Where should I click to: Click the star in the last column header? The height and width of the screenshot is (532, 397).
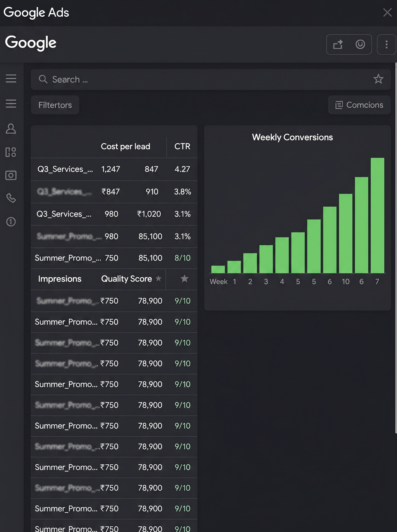(184, 278)
